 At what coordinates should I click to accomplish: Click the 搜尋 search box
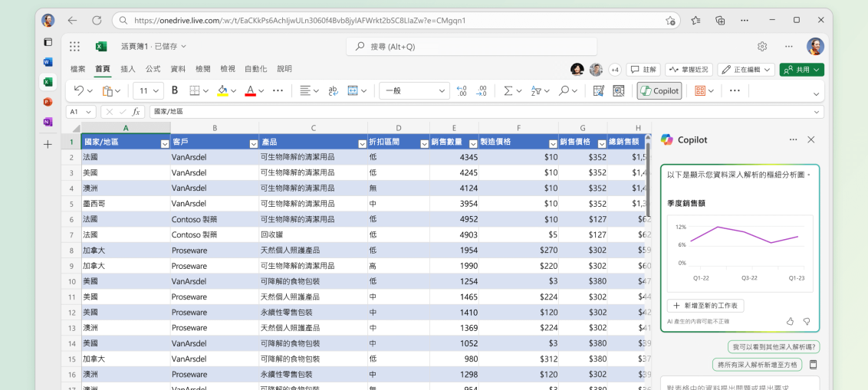(472, 47)
